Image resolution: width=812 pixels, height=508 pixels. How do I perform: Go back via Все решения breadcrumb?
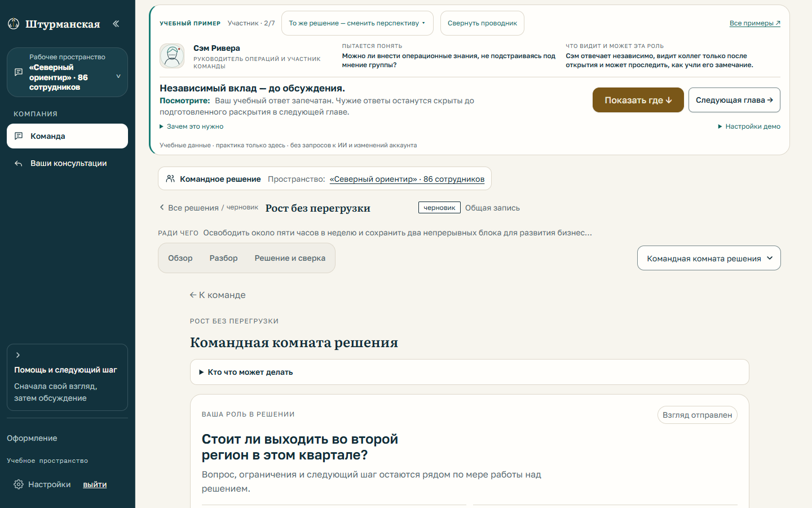click(189, 208)
